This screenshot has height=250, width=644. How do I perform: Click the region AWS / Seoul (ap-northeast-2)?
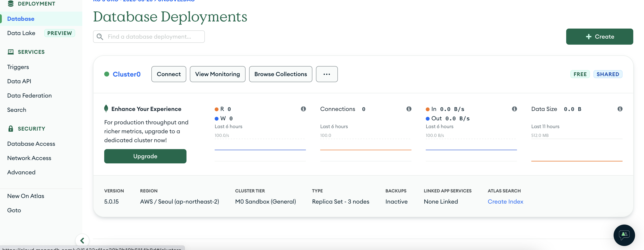(180, 201)
